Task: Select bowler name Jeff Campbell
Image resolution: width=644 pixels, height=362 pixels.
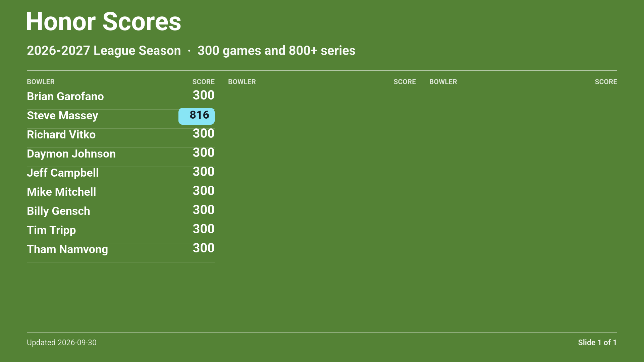Action: (63, 173)
